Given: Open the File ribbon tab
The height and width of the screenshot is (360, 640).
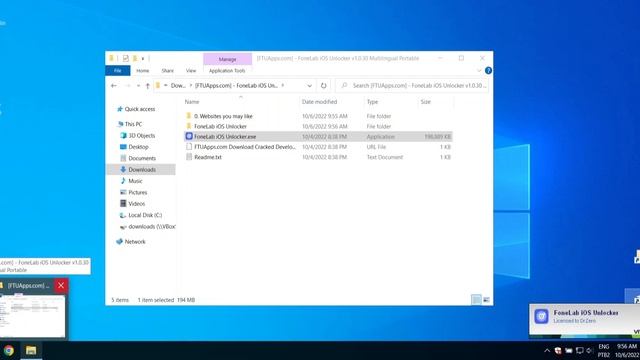Looking at the screenshot, I should click(118, 71).
